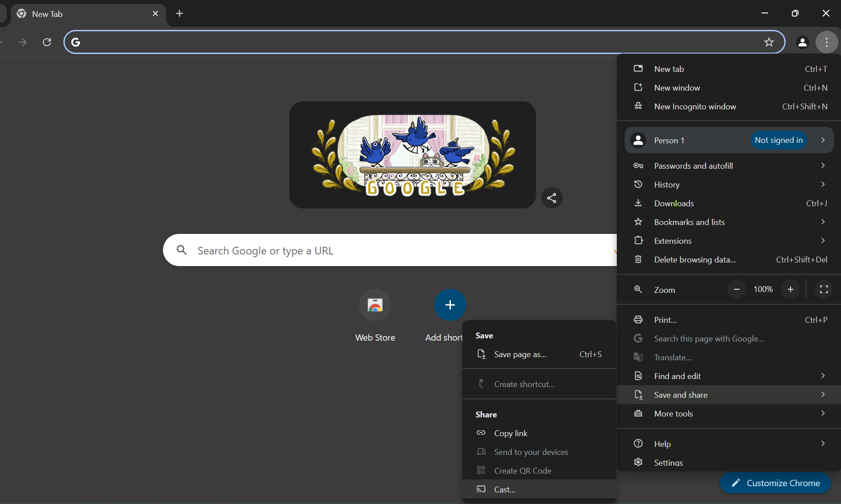
Task: Open a new tab with the plus button
Action: (180, 14)
